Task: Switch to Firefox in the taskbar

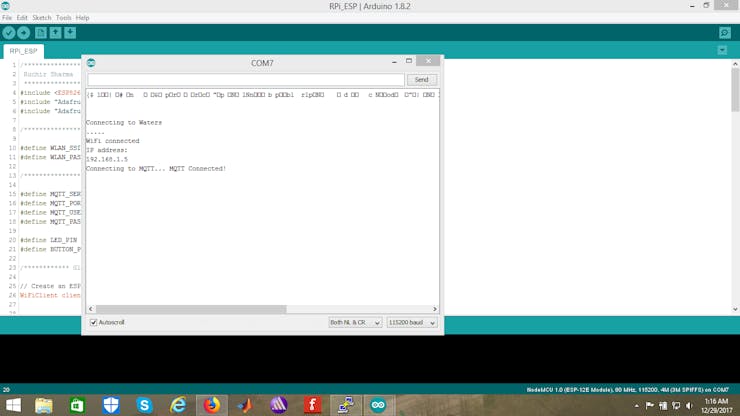Action: [212, 405]
